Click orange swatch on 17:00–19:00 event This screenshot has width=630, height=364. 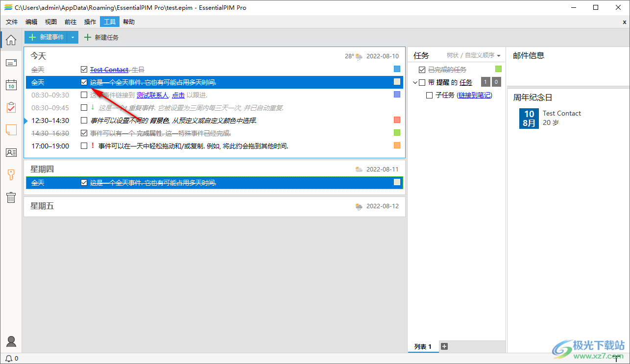(x=397, y=146)
